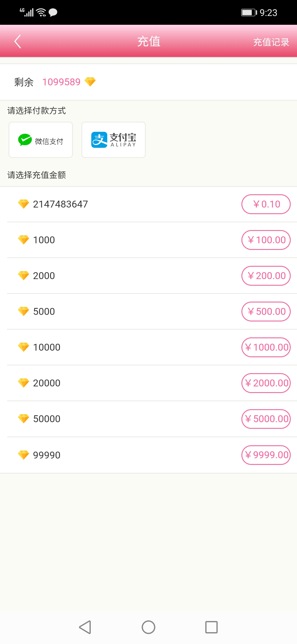Choose the ¥200.00 recharge option

click(266, 276)
